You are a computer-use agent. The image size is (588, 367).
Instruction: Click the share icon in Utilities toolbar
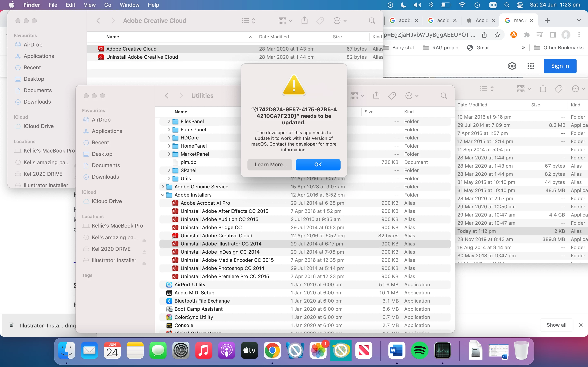pyautogui.click(x=376, y=96)
